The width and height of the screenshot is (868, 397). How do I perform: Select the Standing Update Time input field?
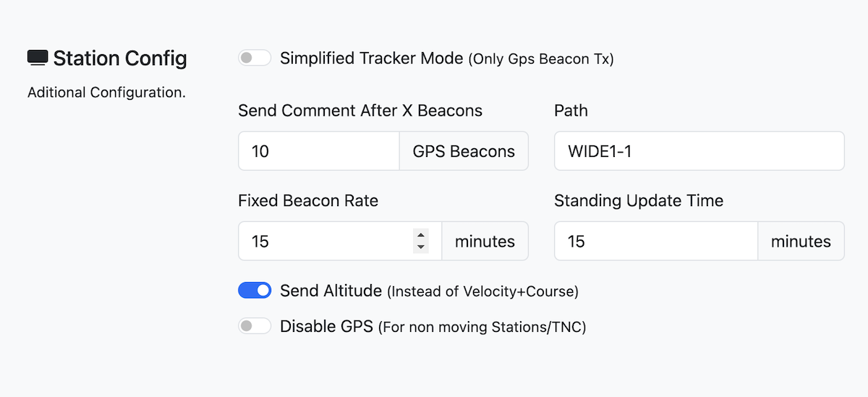click(655, 241)
